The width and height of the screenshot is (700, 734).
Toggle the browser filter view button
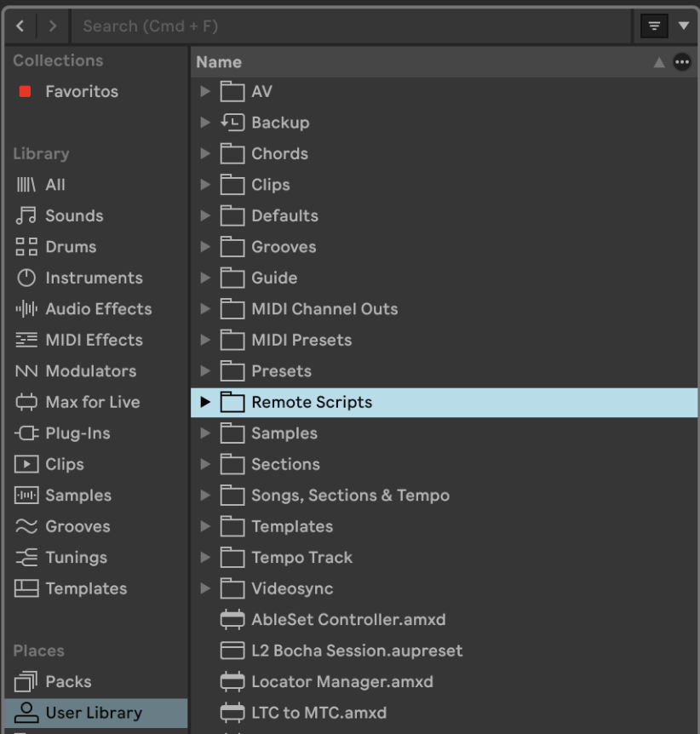point(653,26)
